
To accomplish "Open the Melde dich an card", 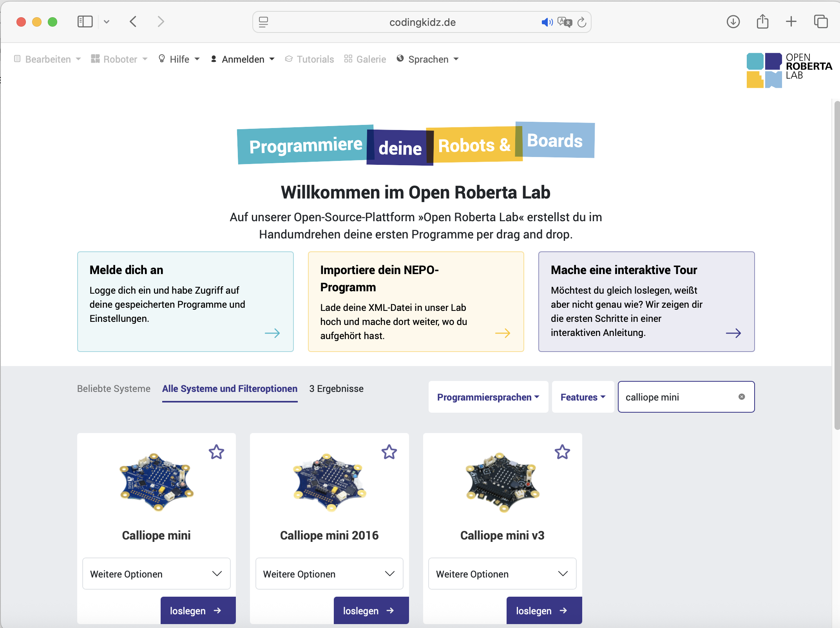I will click(185, 301).
